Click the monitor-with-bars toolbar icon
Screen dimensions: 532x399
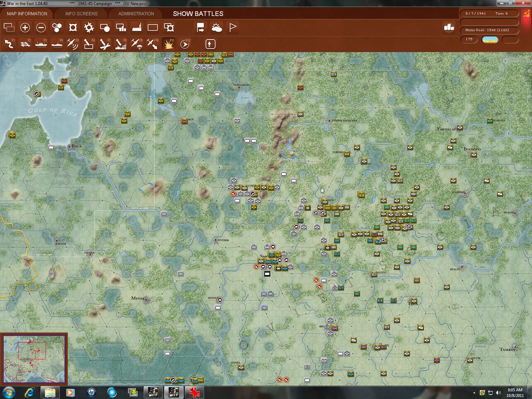click(x=121, y=28)
